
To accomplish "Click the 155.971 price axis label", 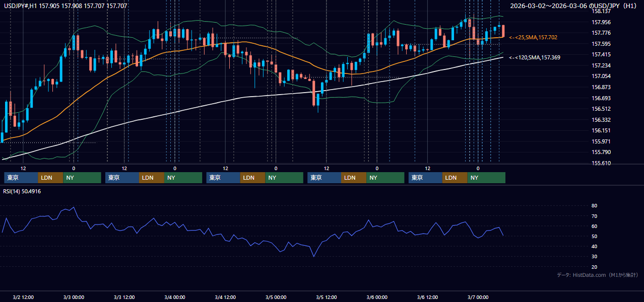I will click(x=601, y=141).
